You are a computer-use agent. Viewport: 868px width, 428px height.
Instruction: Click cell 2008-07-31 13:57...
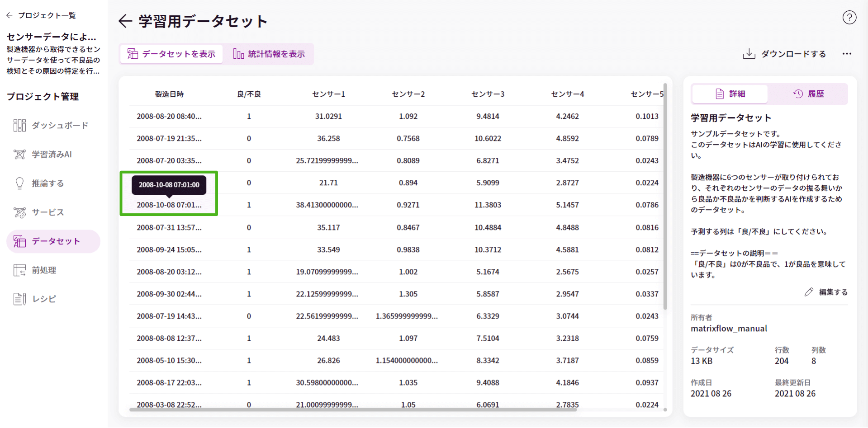169,227
